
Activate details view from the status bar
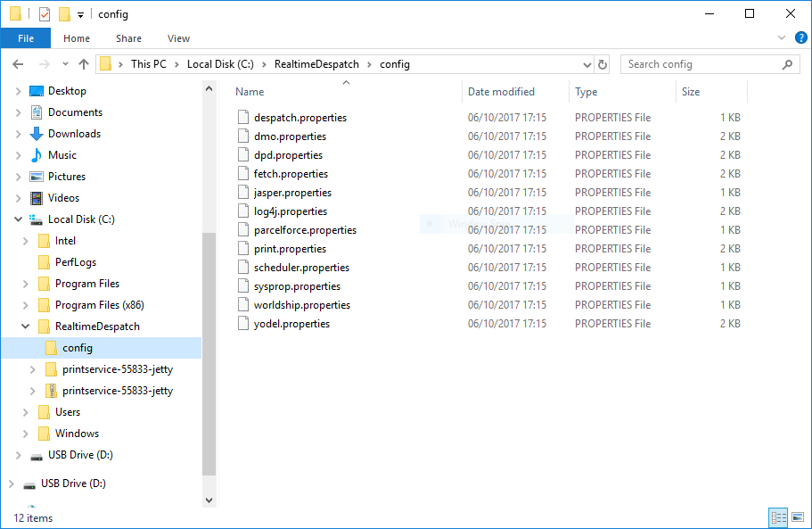777,517
